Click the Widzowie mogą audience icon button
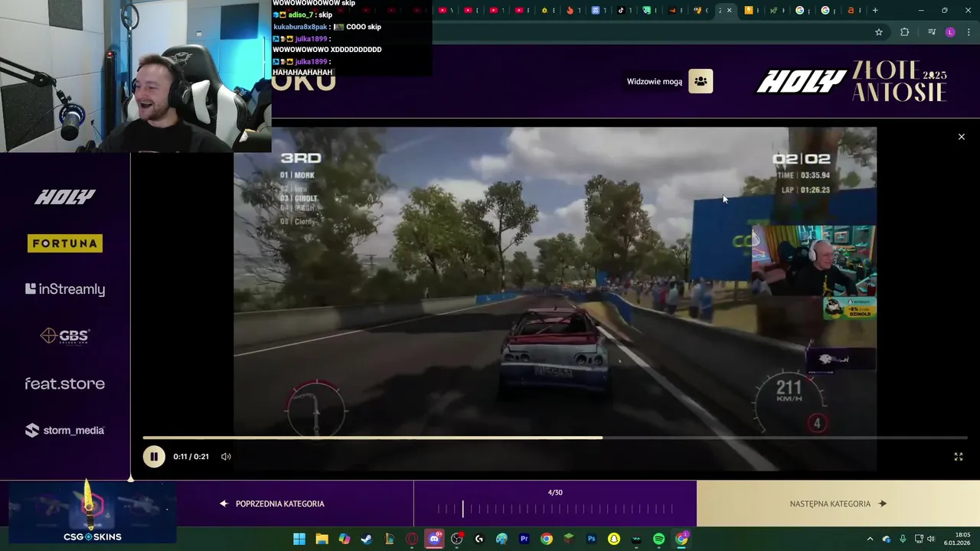Viewport: 980px width, 551px height. coord(701,81)
